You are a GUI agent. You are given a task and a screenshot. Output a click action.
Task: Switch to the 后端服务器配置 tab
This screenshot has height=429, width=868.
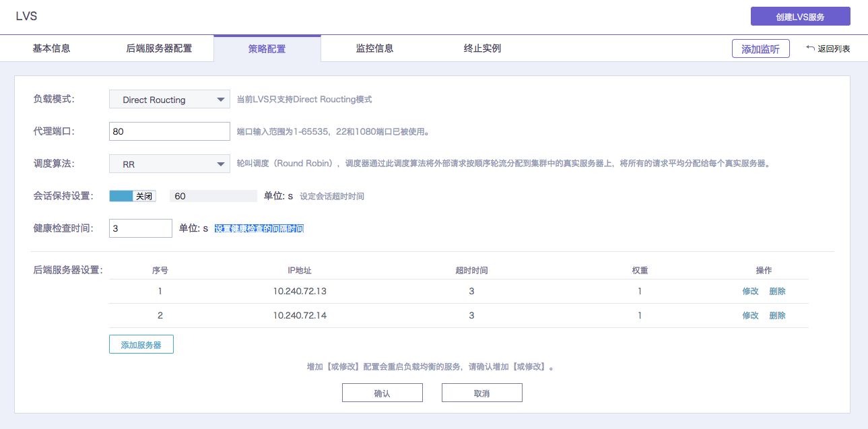coord(159,48)
